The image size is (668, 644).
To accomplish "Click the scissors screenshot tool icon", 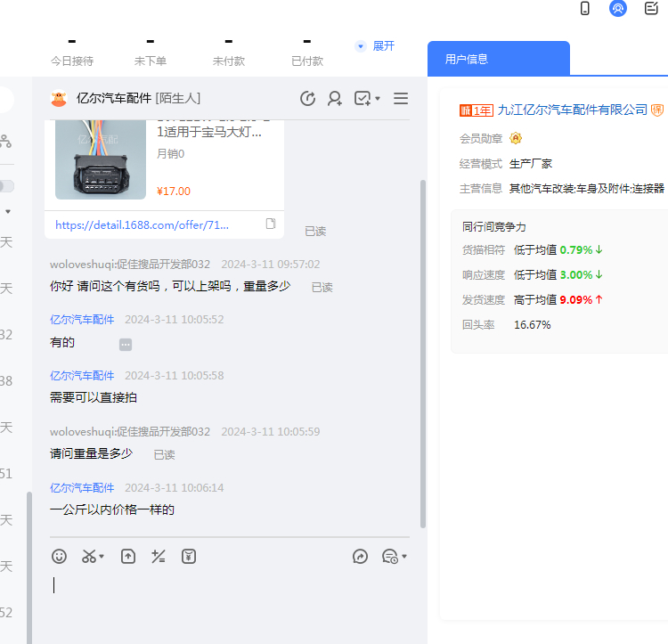I will coord(88,556).
